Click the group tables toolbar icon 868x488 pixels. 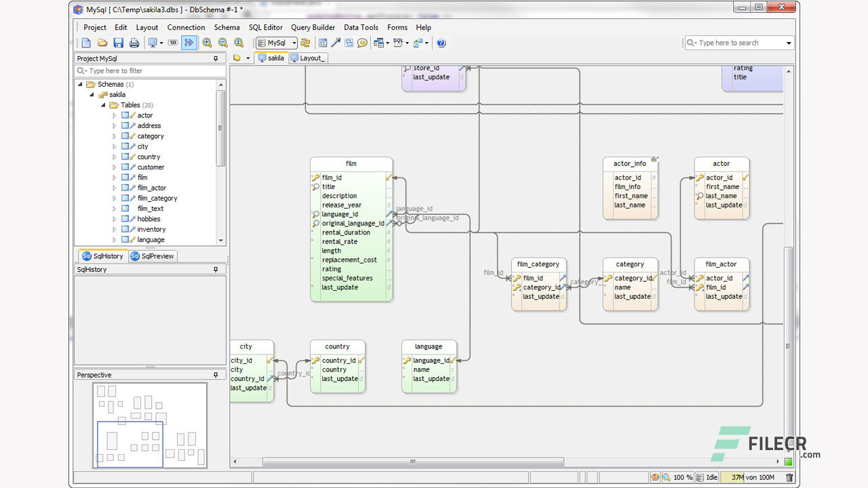click(x=349, y=43)
